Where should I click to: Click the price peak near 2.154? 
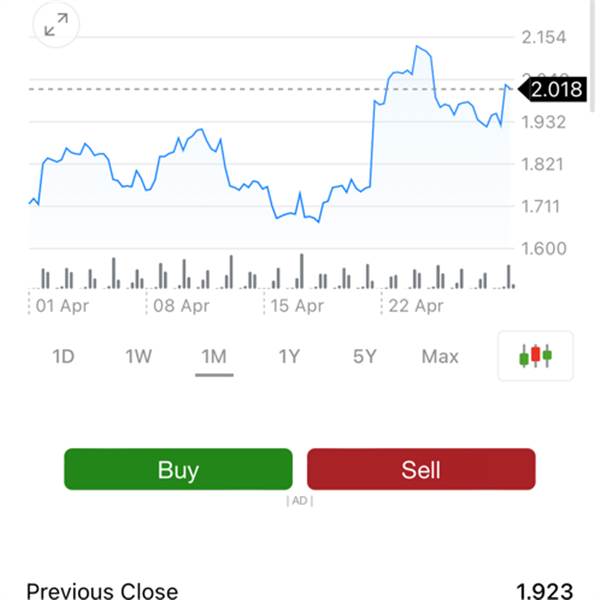[x=417, y=47]
